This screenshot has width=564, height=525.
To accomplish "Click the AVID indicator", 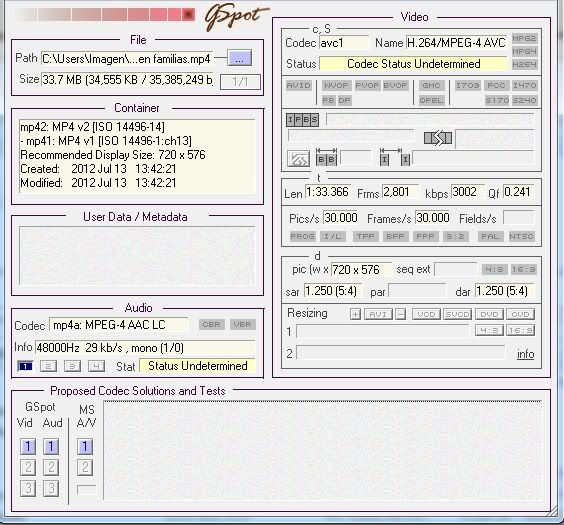I will (x=299, y=85).
